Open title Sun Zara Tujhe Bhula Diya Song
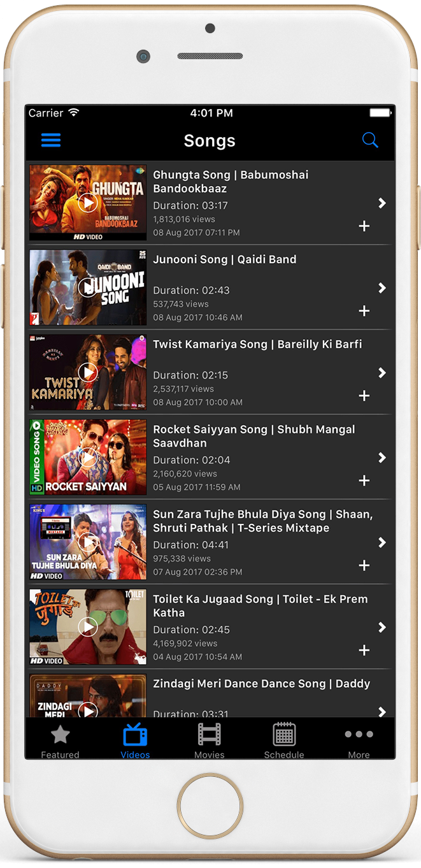Viewport: 421px width, 868px height. pyautogui.click(x=263, y=521)
